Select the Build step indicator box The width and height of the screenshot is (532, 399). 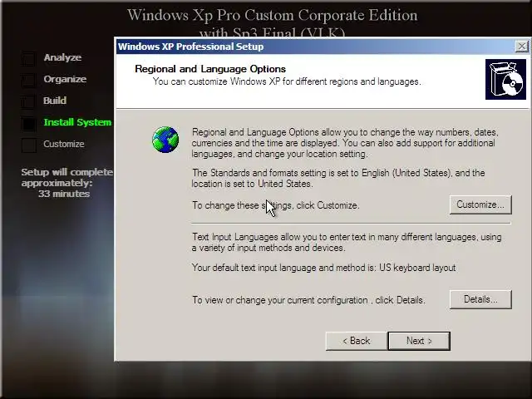(x=28, y=101)
